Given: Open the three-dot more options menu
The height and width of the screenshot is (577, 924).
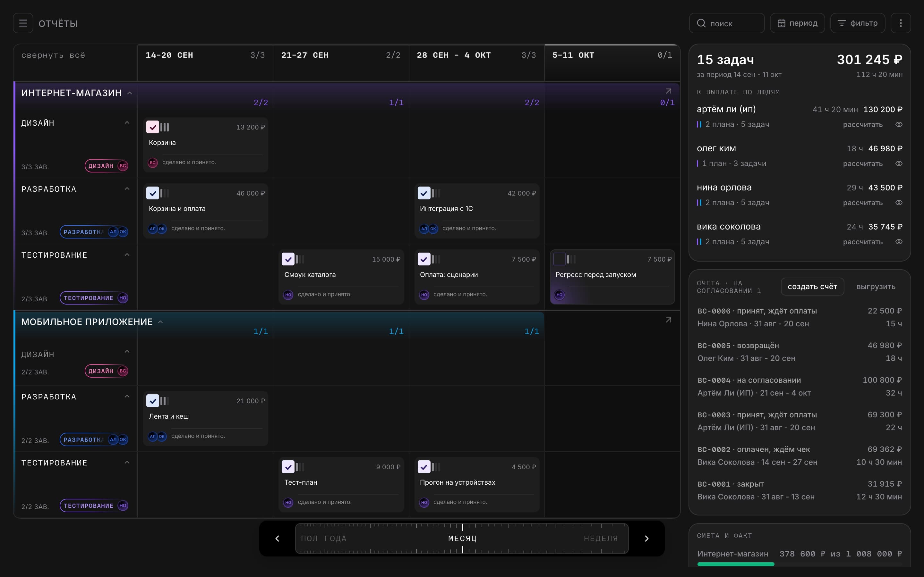Looking at the screenshot, I should 900,23.
